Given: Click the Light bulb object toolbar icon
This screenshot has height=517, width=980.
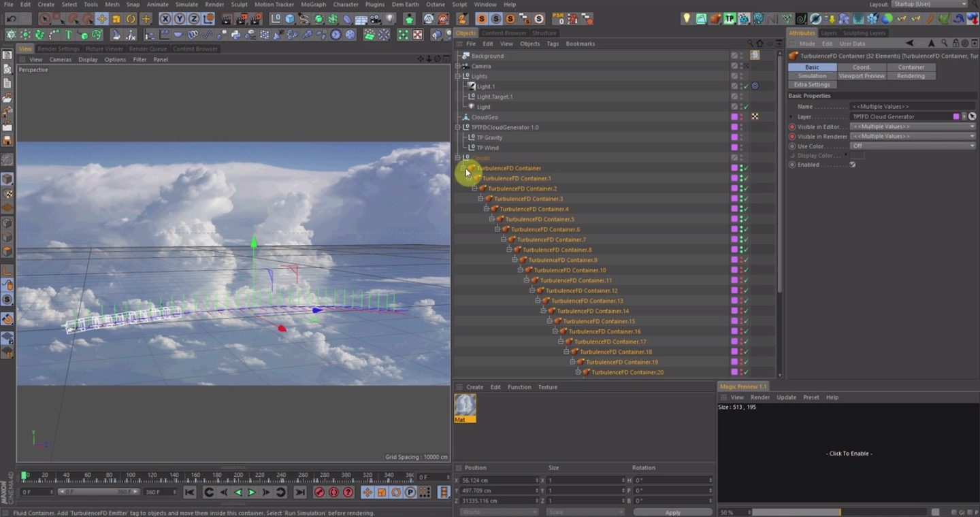Looking at the screenshot, I should click(x=390, y=19).
